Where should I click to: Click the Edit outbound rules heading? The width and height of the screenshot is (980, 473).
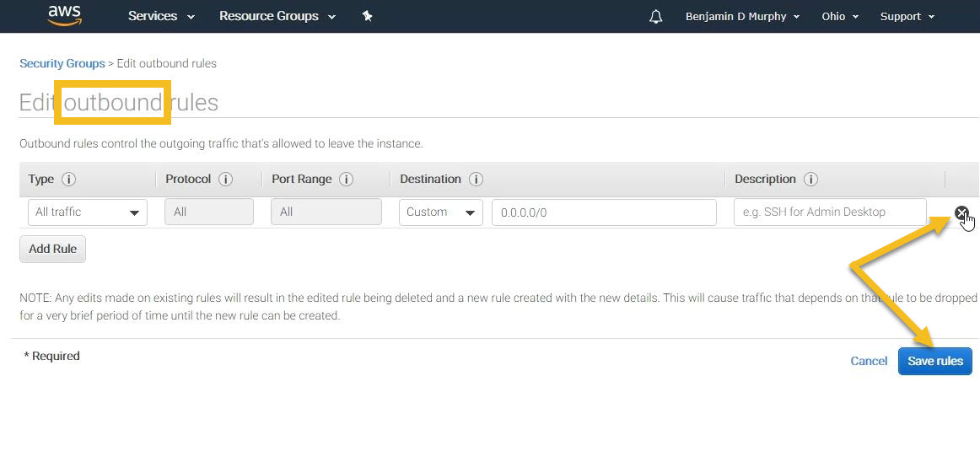click(119, 103)
